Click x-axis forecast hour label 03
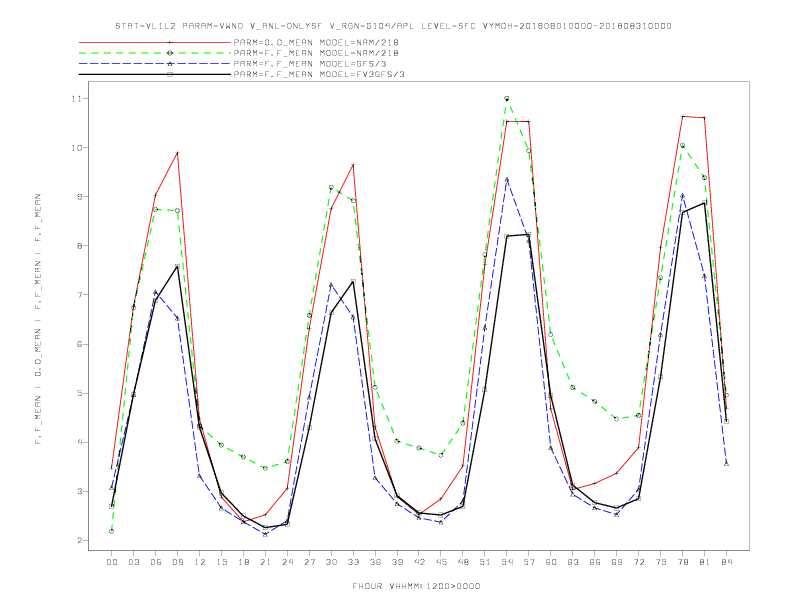 coord(133,562)
